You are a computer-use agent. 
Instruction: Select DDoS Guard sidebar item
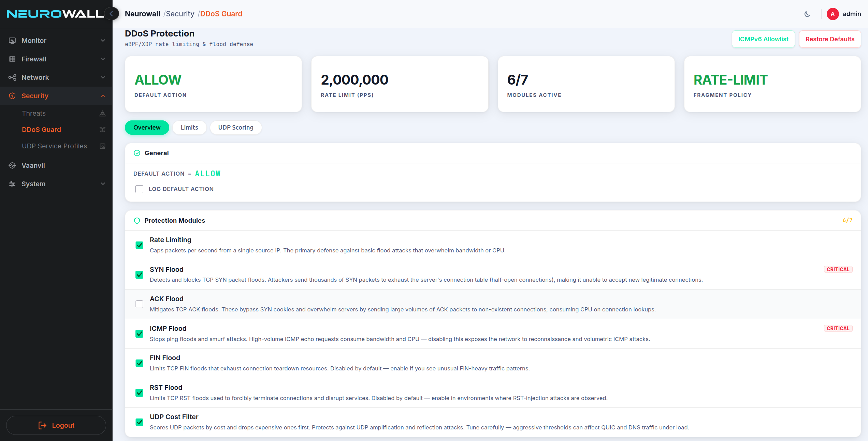coord(56,130)
